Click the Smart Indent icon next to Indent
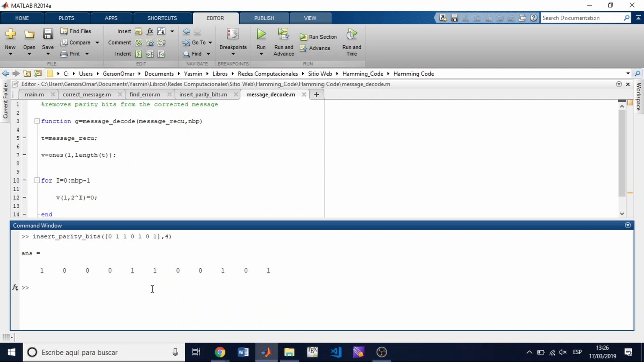644x362 pixels. [138, 54]
